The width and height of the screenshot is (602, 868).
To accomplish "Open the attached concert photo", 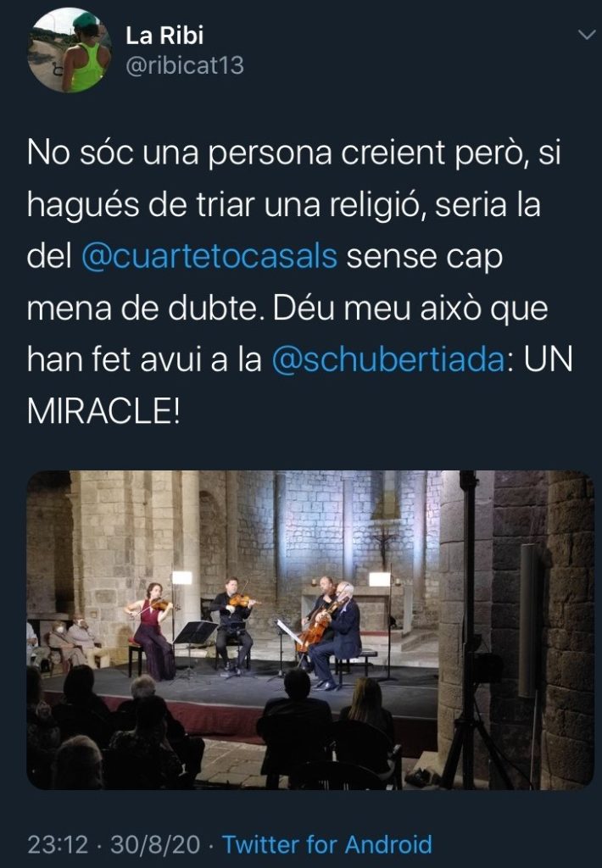I will (x=310, y=630).
